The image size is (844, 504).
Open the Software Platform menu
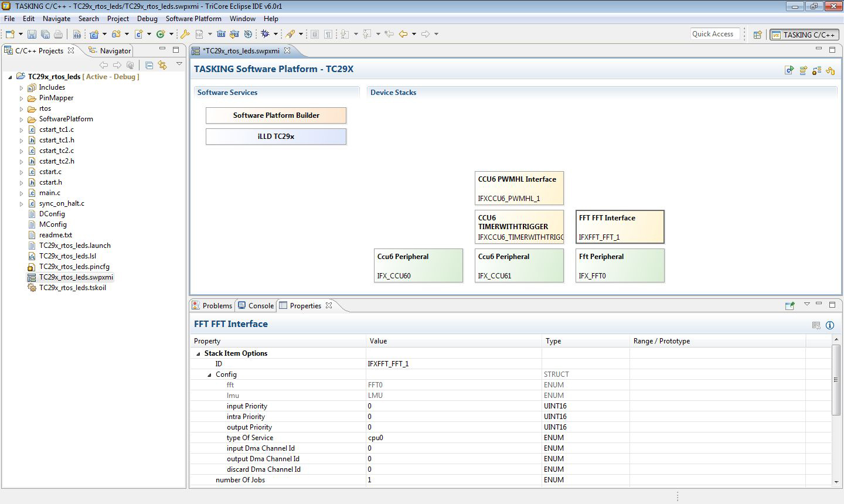(x=193, y=18)
